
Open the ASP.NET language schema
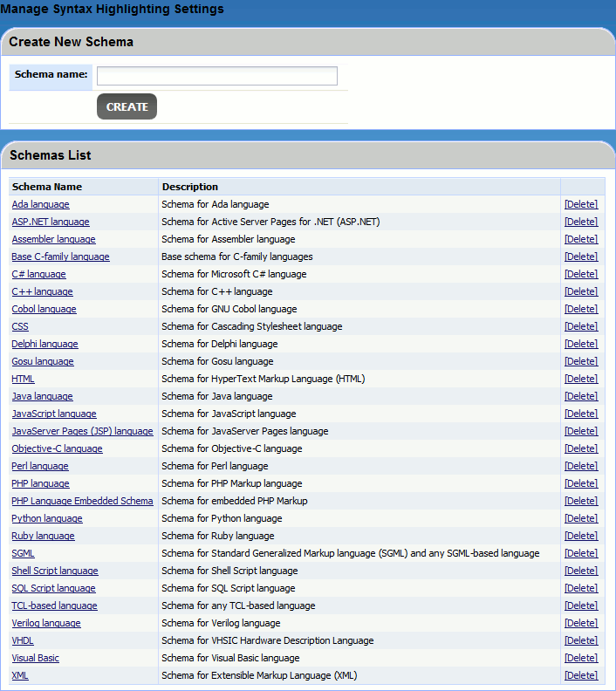51,222
